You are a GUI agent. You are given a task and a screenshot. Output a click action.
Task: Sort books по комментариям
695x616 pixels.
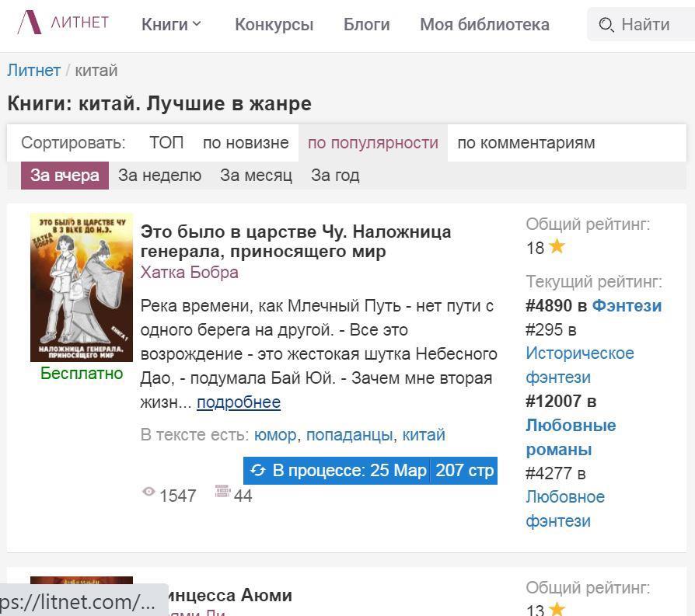[526, 143]
